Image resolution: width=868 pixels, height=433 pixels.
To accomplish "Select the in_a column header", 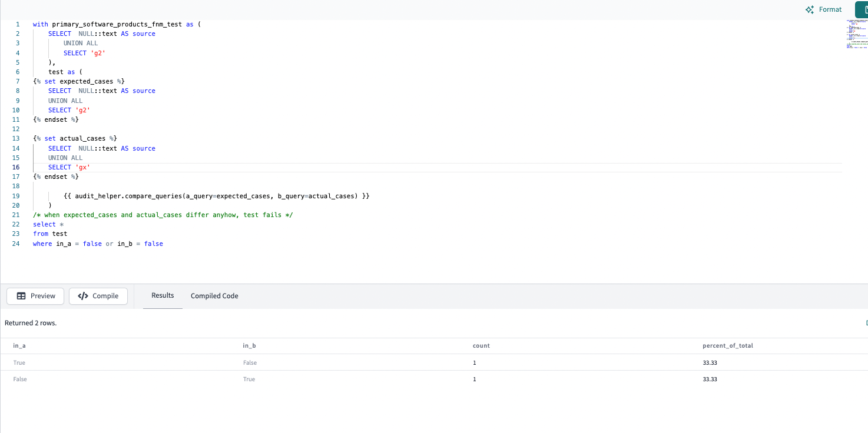I will click(x=19, y=346).
